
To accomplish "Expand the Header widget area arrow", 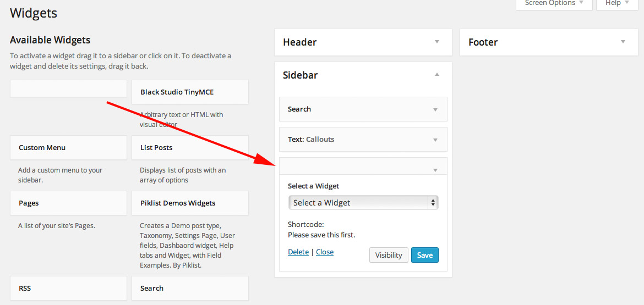I will coord(437,42).
